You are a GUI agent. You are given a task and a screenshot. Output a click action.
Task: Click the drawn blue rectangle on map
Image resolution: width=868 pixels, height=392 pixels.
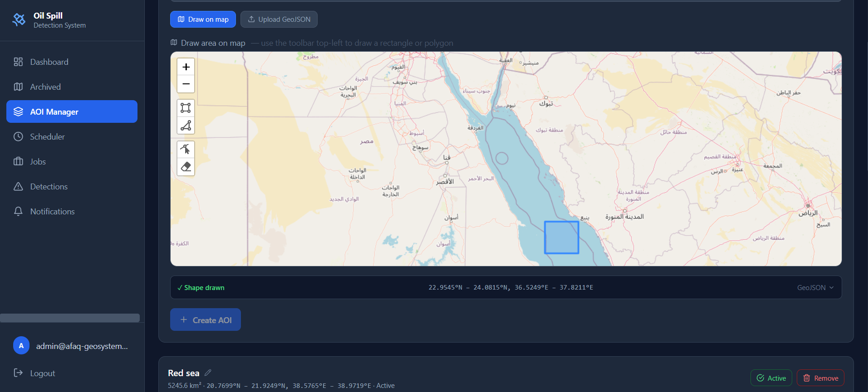pos(562,237)
